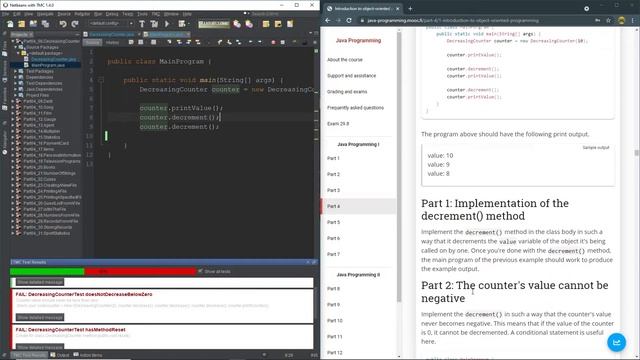Click the red stop icon in editor toolbar
This screenshot has height=360, width=640.
(x=273, y=42)
